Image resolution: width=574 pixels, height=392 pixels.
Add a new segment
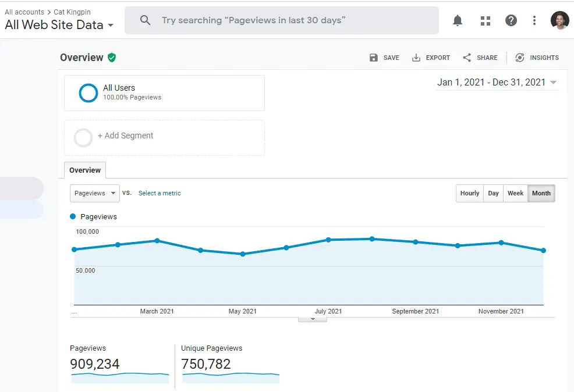pyautogui.click(x=125, y=136)
